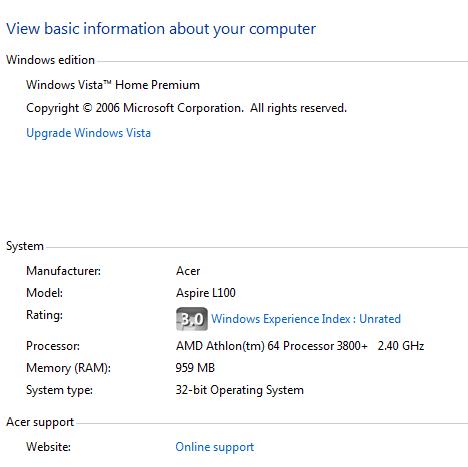Click the System section header
The height and width of the screenshot is (467, 468).
point(25,246)
